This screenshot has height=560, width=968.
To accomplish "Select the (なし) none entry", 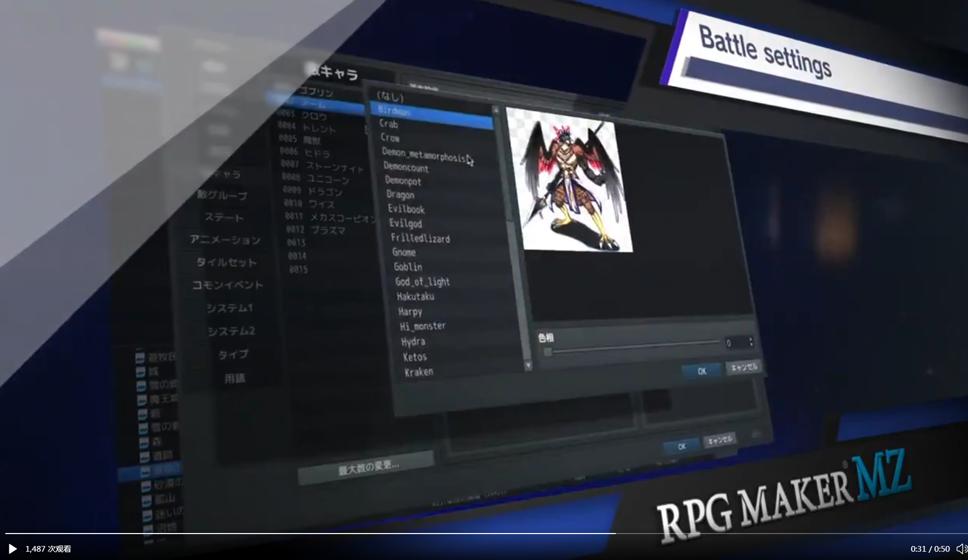I will 390,96.
